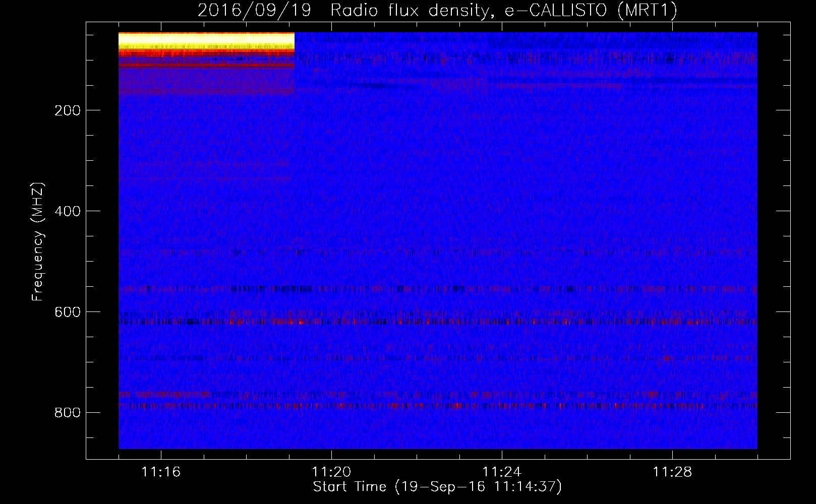Click the '11:20' time tick label

(x=331, y=472)
